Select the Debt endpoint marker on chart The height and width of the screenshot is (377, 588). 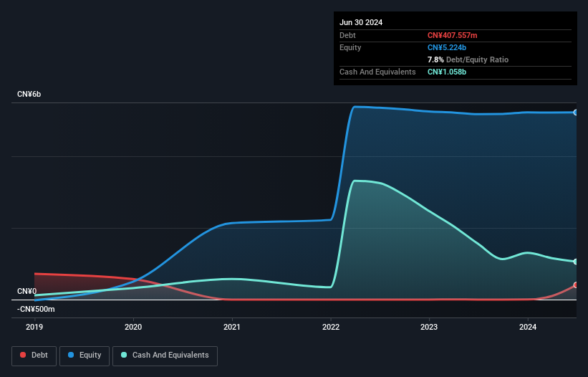pyautogui.click(x=576, y=285)
